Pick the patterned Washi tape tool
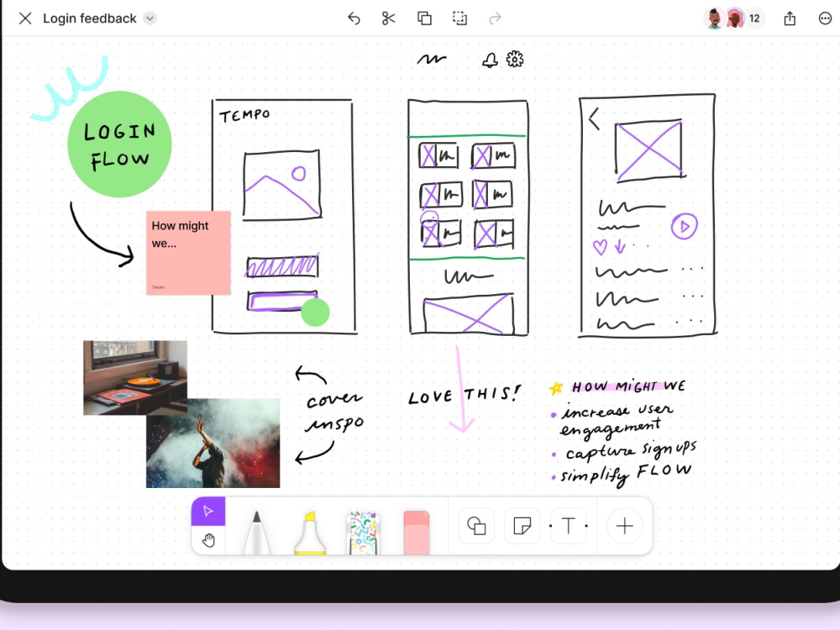This screenshot has width=840, height=630. (x=363, y=532)
